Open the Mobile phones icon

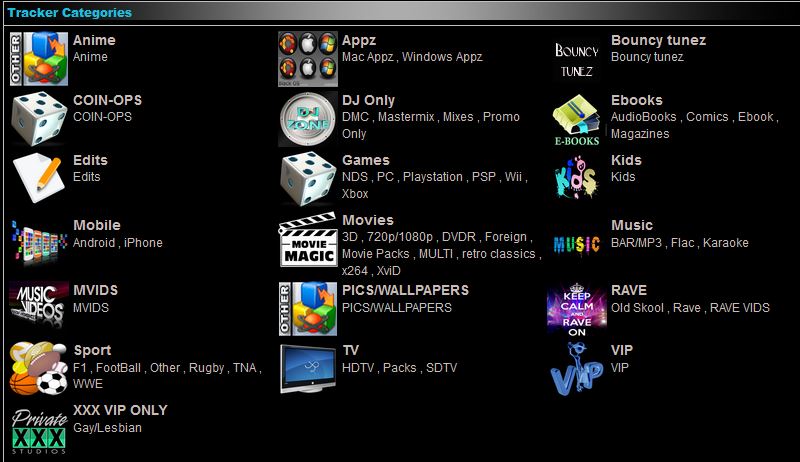tap(39, 244)
